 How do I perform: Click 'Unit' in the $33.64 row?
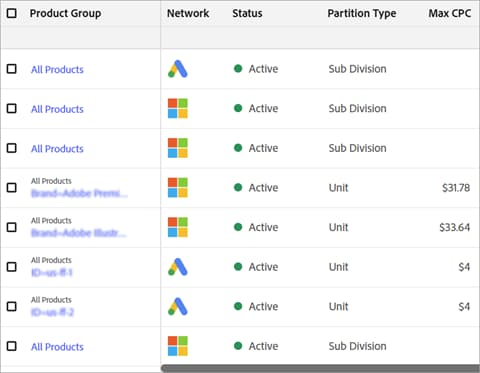[338, 227]
